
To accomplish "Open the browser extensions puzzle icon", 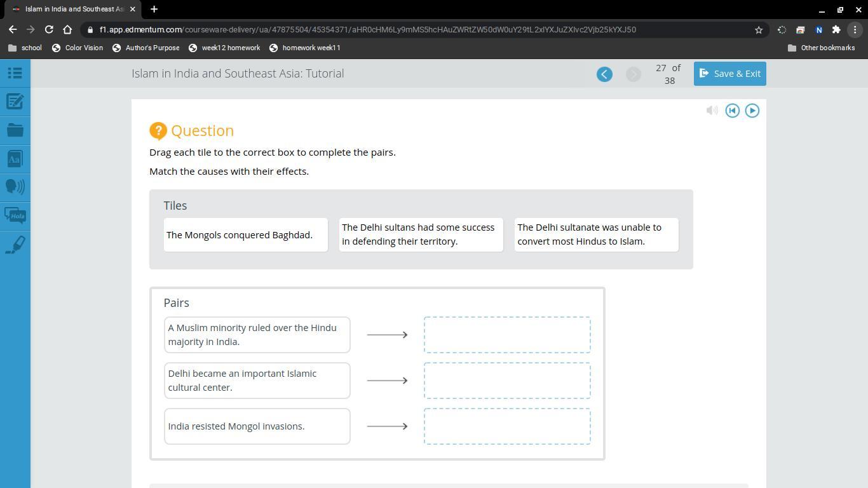I will pyautogui.click(x=836, y=30).
